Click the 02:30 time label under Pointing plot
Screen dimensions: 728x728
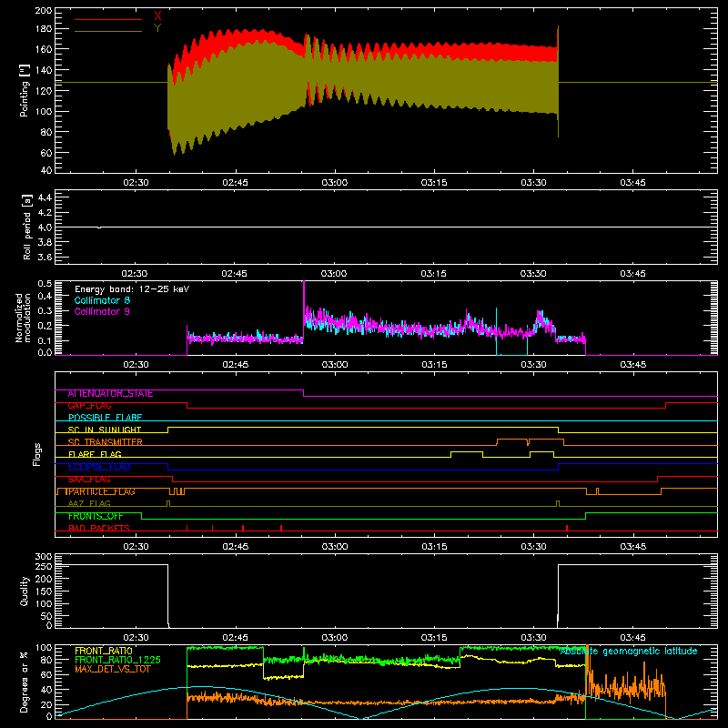point(136,183)
